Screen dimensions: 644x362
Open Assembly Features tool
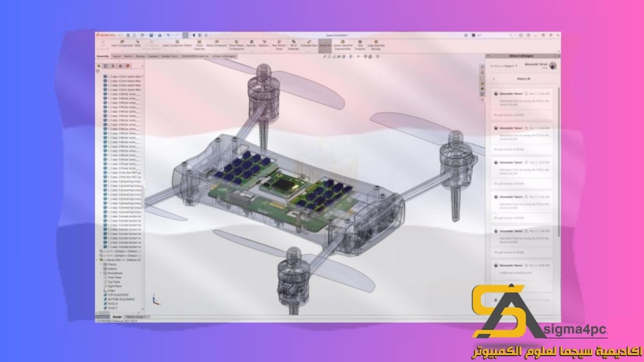[252, 43]
